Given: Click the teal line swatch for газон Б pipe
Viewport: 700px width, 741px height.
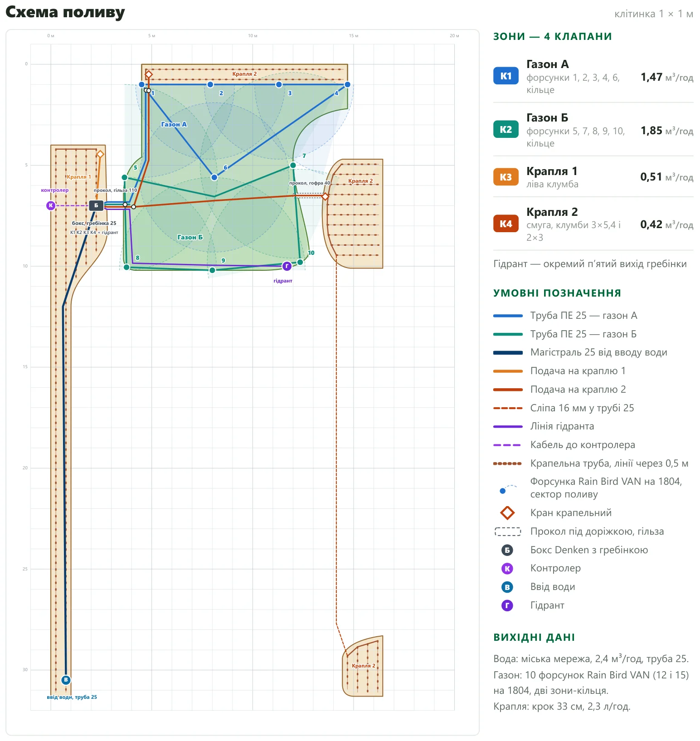Looking at the screenshot, I should tap(508, 334).
